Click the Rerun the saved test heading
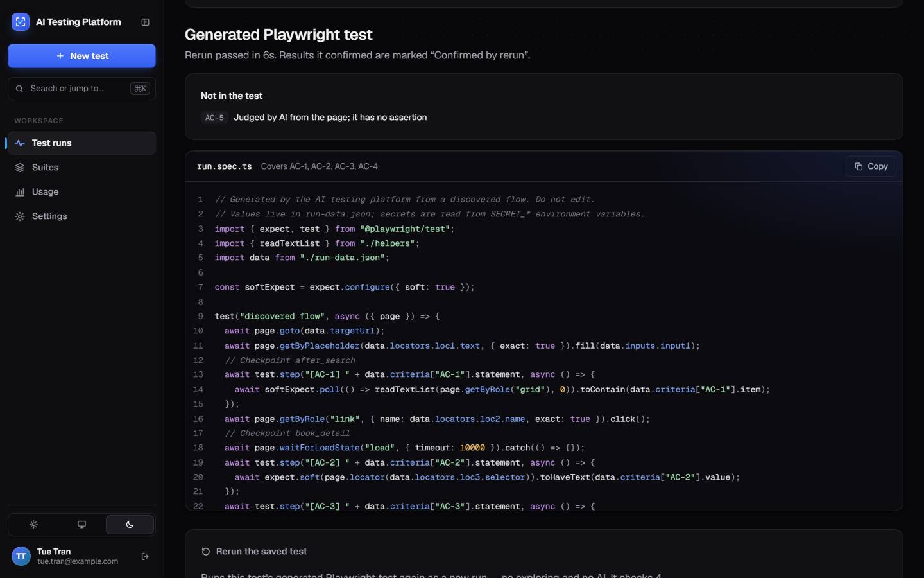The width and height of the screenshot is (924, 578). 262,552
